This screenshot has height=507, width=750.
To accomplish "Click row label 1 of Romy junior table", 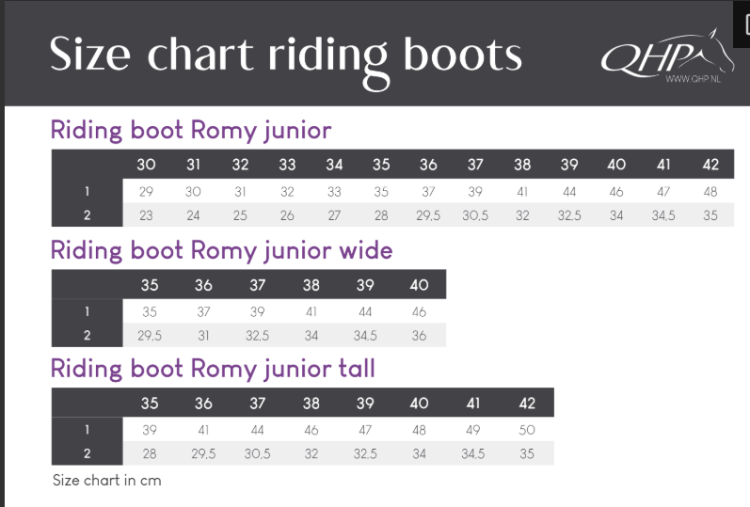I will click(x=87, y=191).
